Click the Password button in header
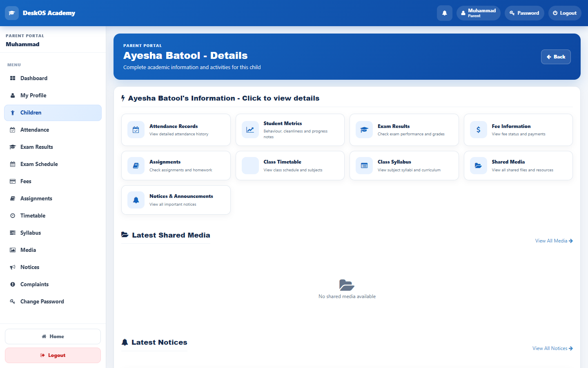Image resolution: width=588 pixels, height=368 pixels. (524, 13)
